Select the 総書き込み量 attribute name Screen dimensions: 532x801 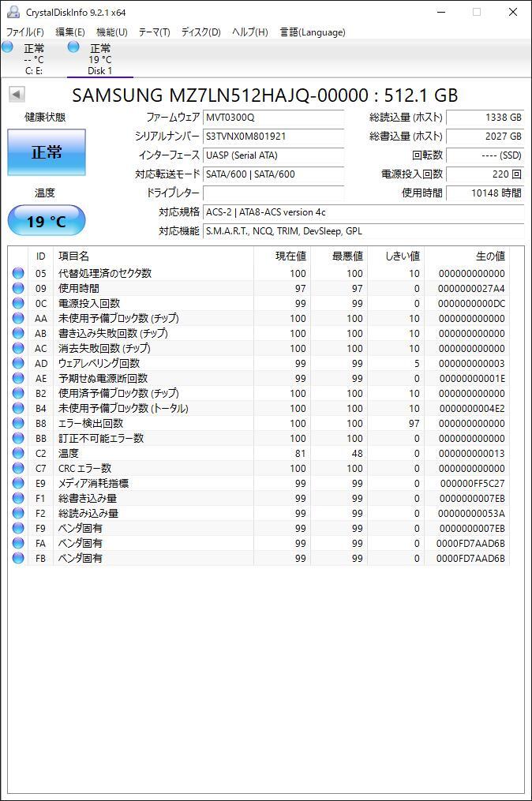coord(88,498)
